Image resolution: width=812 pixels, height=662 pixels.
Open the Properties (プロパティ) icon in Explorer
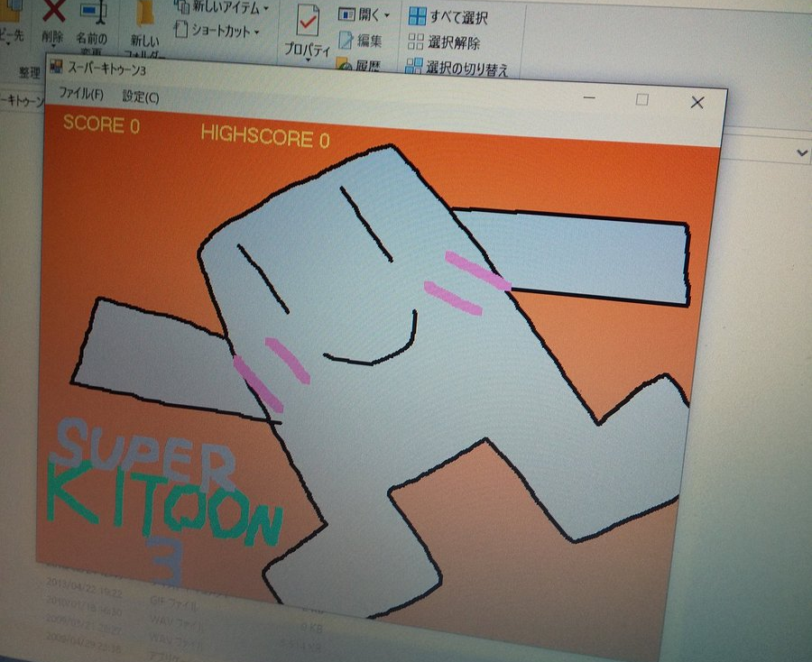click(307, 22)
